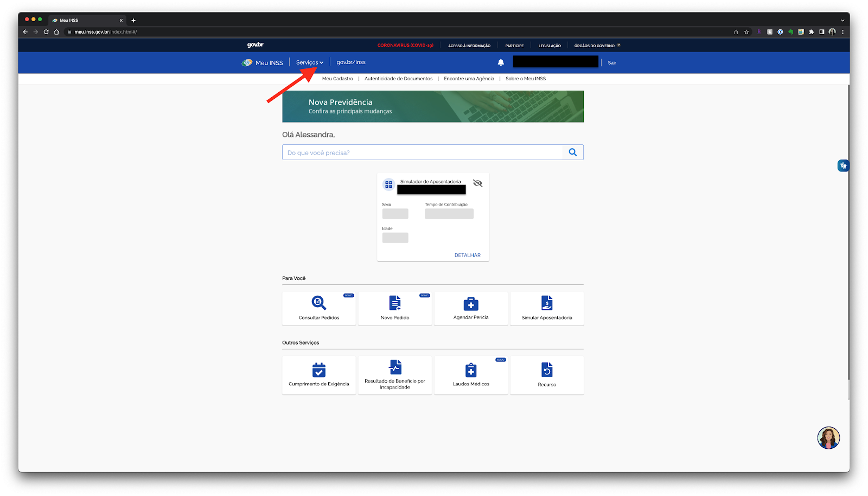Image resolution: width=868 pixels, height=496 pixels.
Task: Open Cumprimento de Exigência card
Action: (319, 375)
